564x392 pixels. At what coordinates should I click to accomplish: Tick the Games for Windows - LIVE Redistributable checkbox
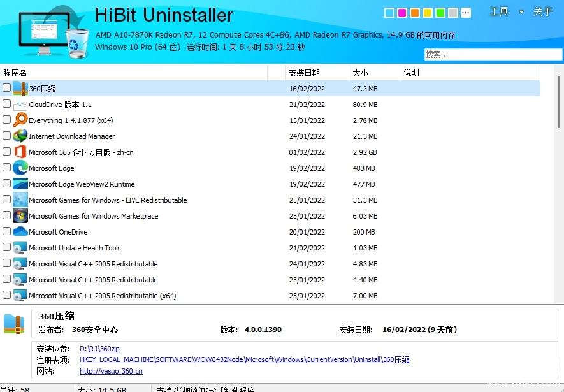(6, 200)
